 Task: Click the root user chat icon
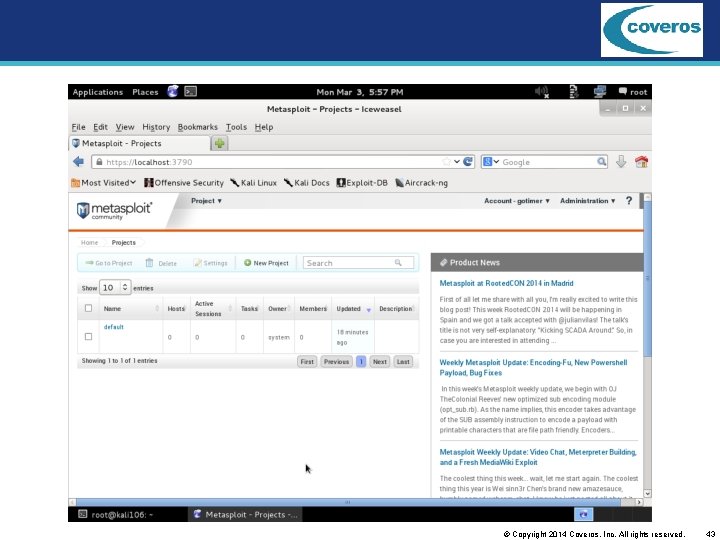[x=623, y=91]
